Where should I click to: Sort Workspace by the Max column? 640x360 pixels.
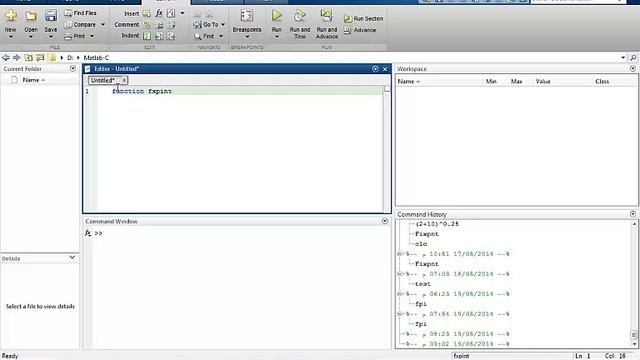click(x=516, y=82)
